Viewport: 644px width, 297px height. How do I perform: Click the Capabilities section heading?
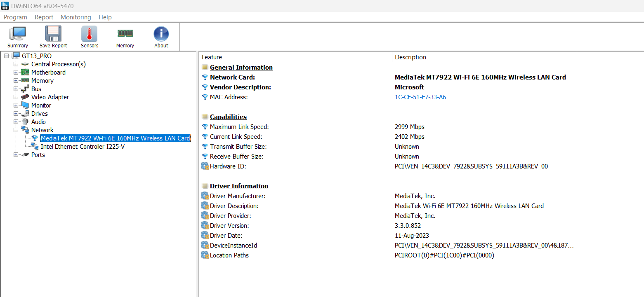(x=228, y=117)
